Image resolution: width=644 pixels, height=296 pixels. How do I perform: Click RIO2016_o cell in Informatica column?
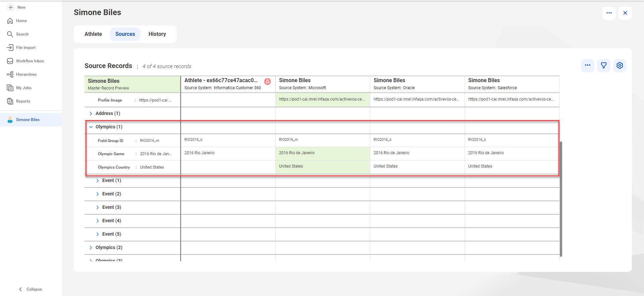228,140
